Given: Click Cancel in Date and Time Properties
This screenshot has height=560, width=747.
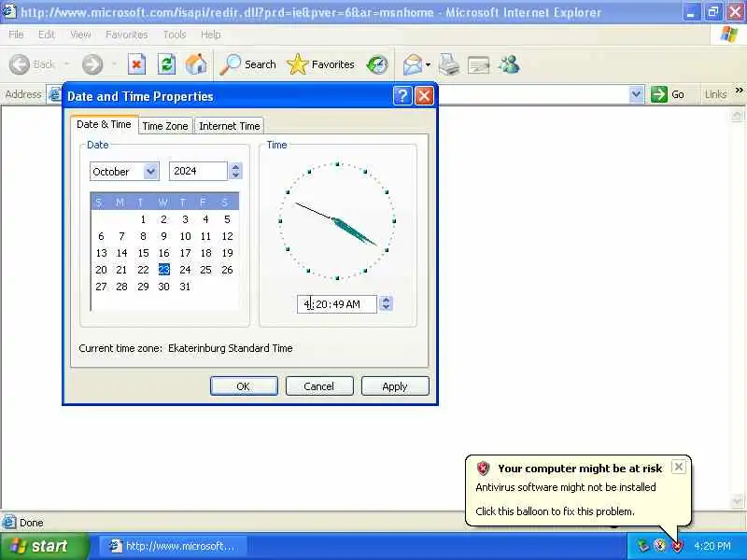Looking at the screenshot, I should [x=319, y=385].
